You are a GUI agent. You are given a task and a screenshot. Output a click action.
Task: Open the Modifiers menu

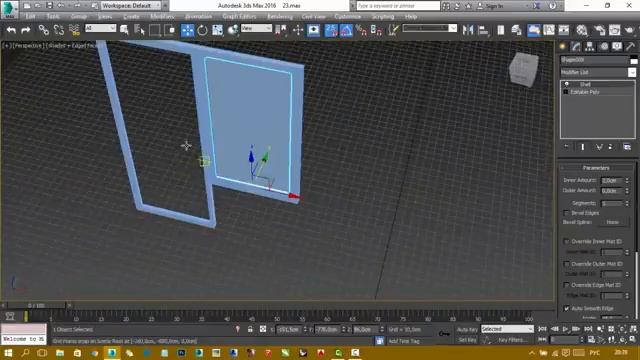point(162,17)
